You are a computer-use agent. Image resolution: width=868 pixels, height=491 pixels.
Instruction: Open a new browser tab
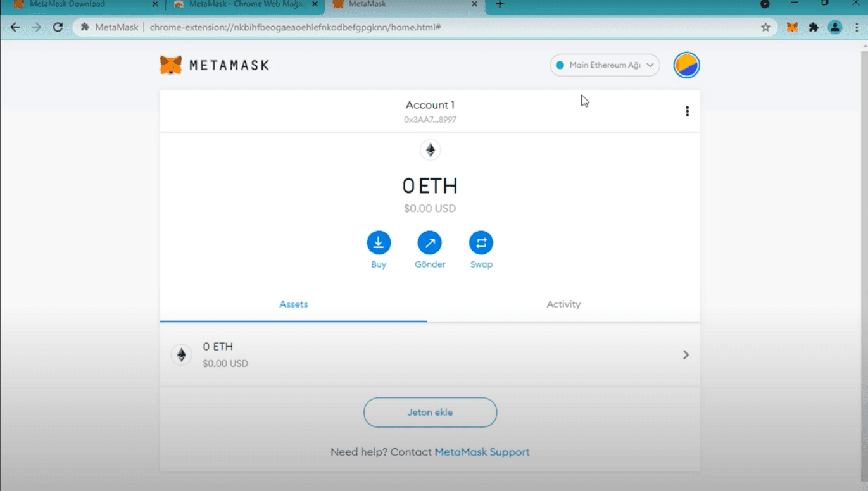pyautogui.click(x=500, y=5)
